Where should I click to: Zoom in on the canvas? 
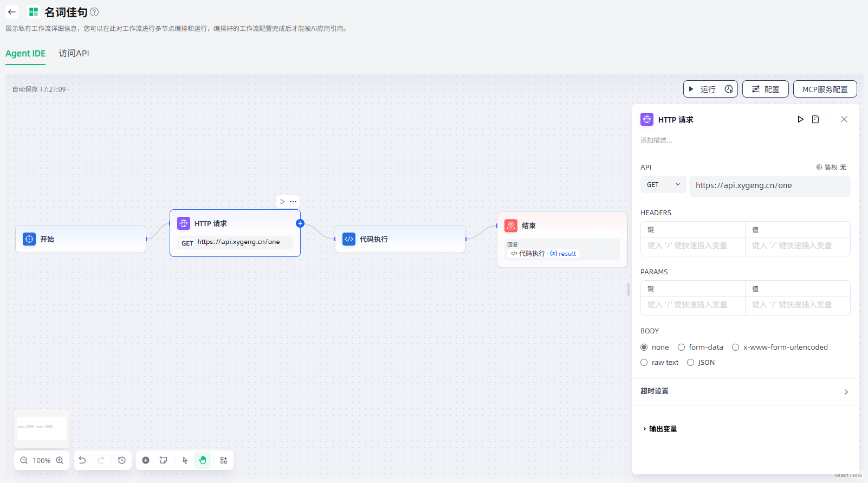(x=60, y=460)
